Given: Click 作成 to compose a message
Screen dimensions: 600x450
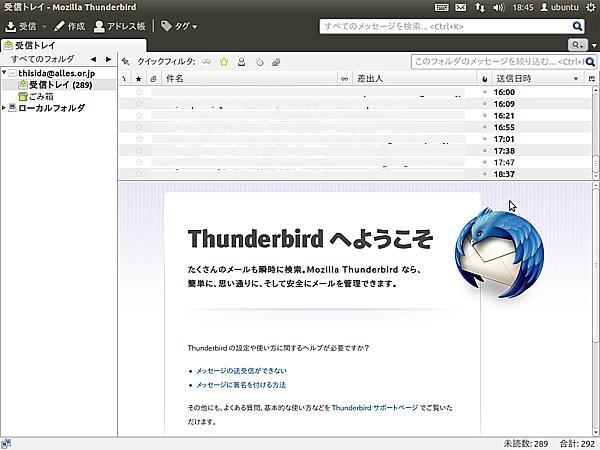Looking at the screenshot, I should point(69,26).
